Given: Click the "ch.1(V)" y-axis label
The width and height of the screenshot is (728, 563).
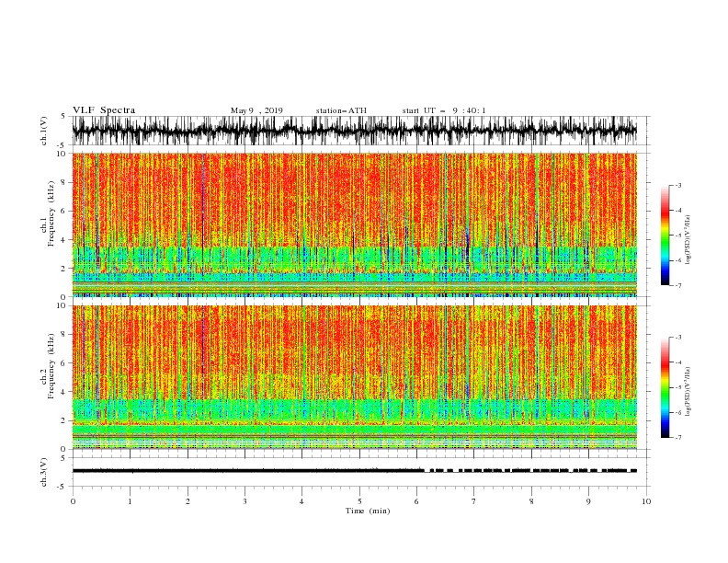Looking at the screenshot, I should tap(44, 131).
